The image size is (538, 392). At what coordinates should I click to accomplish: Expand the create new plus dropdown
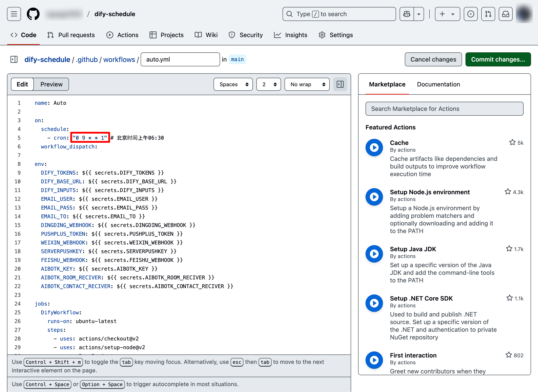[447, 14]
